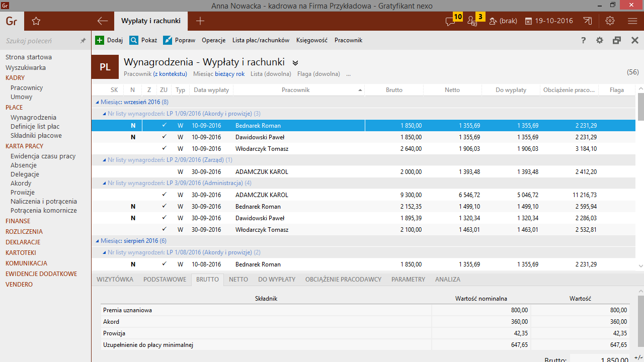The height and width of the screenshot is (362, 644).
Task: Collapse the LP 3/09/2016 (Administracja) list group
Action: (104, 183)
